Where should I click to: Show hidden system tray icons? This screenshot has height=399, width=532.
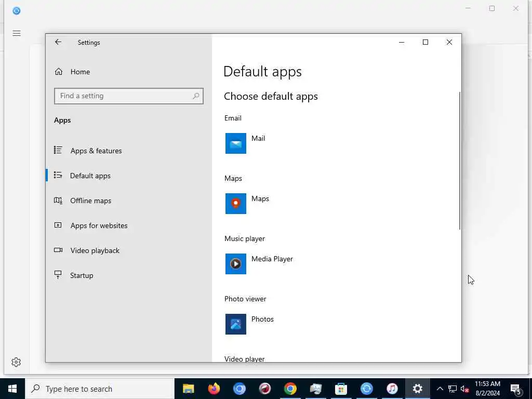(x=440, y=389)
